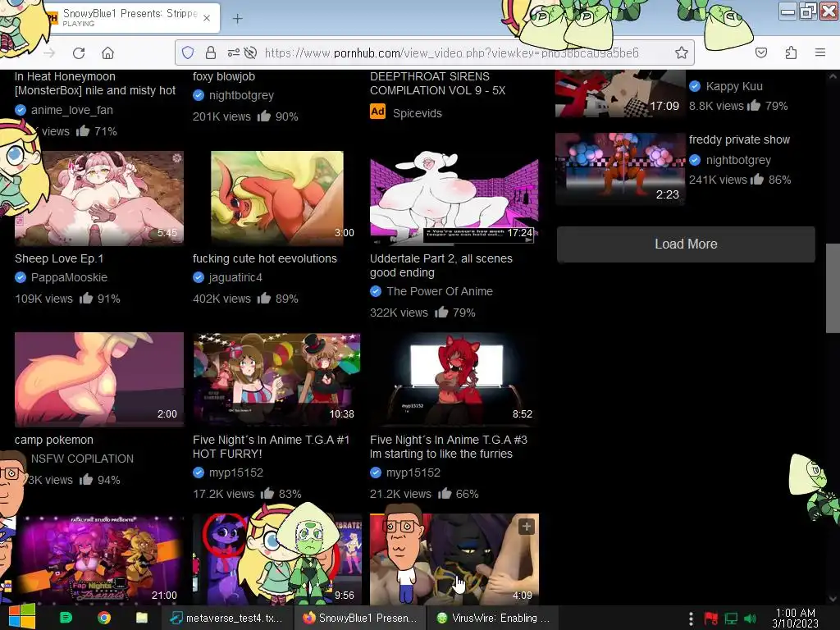Open the Windows Start button
840x630 pixels.
(22, 618)
